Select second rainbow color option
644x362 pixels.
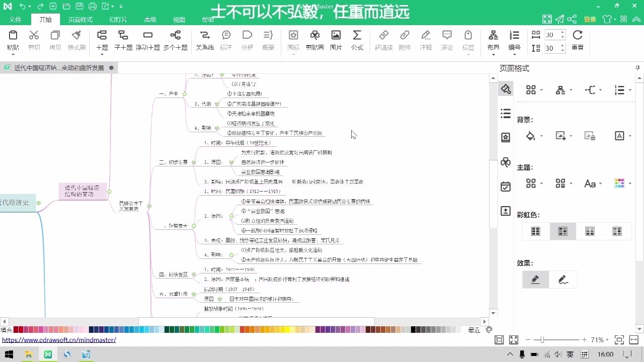[x=563, y=231]
